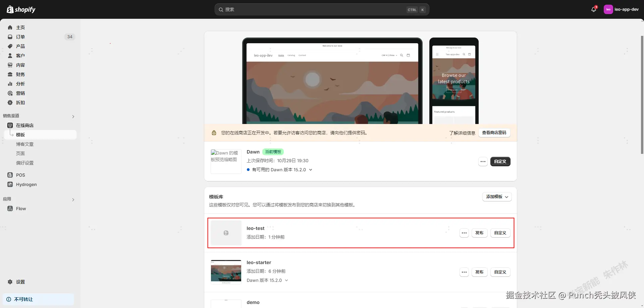The height and width of the screenshot is (308, 644).
Task: Click the leo-test placeholder thumbnail
Action: tap(226, 233)
